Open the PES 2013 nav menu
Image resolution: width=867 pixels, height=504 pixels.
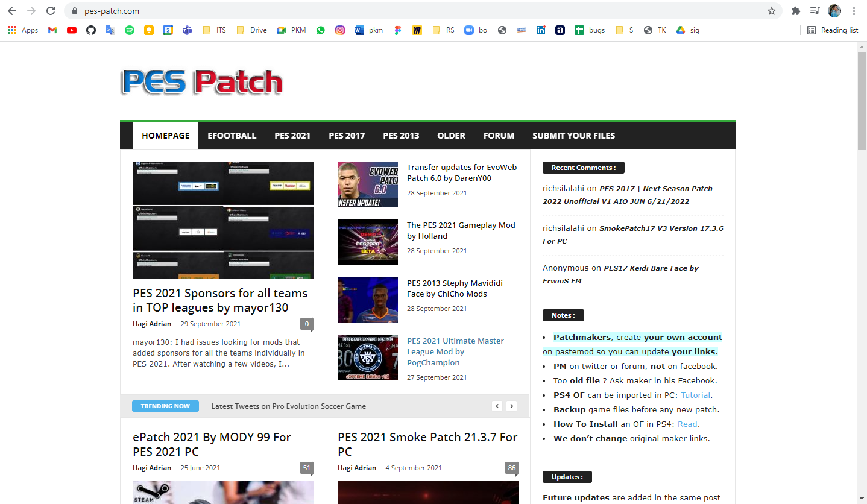[x=401, y=136]
